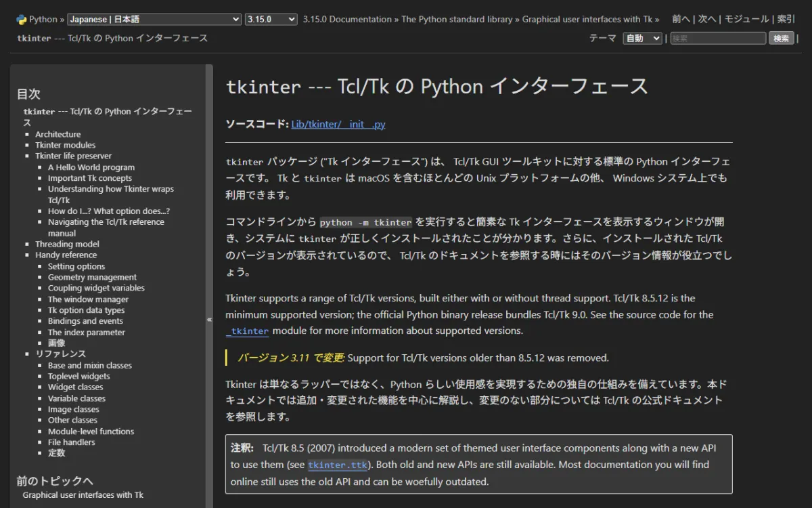Screen dimensions: 812x508
Task: Jump to Architecture section in sidebar
Action: [x=58, y=134]
